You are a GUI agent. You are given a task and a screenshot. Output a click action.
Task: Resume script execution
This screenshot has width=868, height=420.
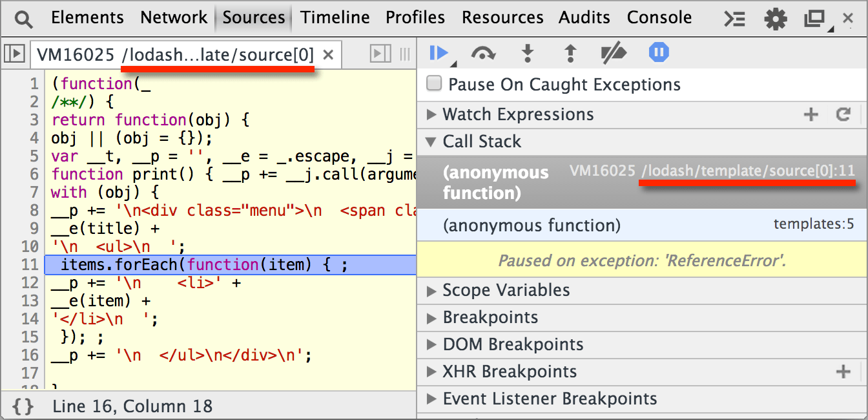pos(440,53)
